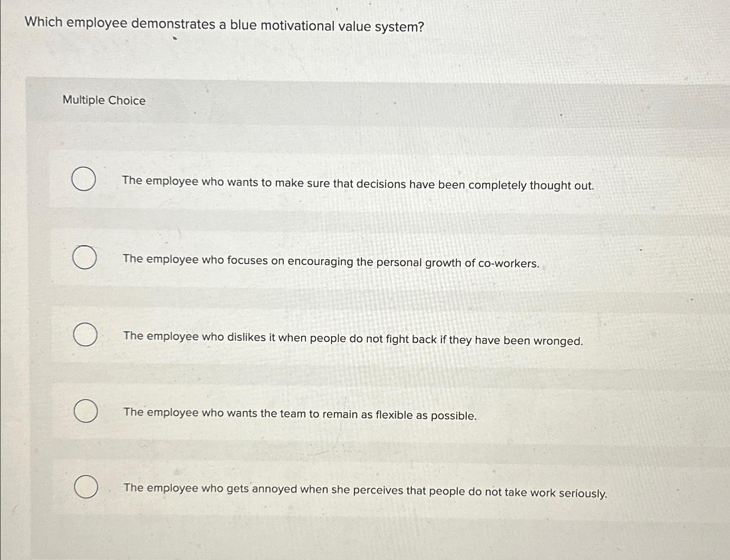Click the answer text about taking work seriously
This screenshot has width=730, height=560.
pyautogui.click(x=365, y=490)
